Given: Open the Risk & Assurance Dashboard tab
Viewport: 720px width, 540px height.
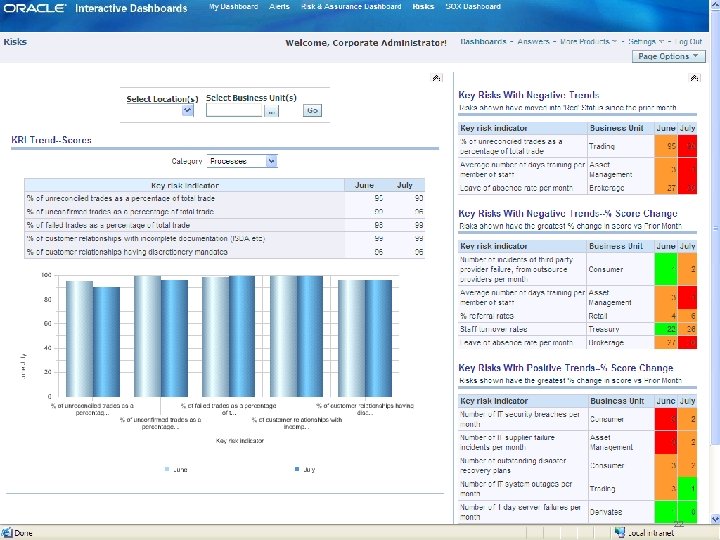Looking at the screenshot, I should 351,7.
